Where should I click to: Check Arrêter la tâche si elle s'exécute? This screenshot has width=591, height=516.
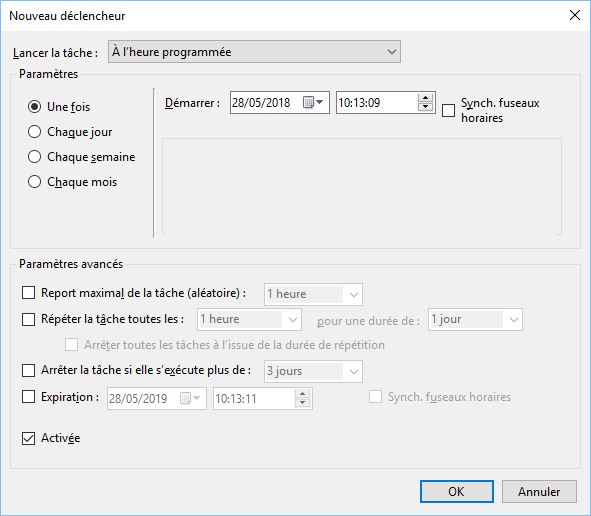tap(28, 370)
